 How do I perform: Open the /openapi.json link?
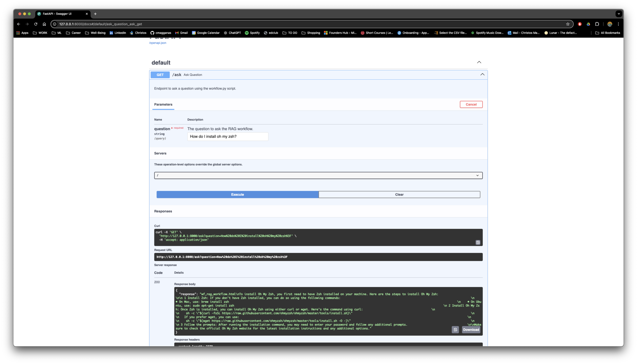click(157, 43)
